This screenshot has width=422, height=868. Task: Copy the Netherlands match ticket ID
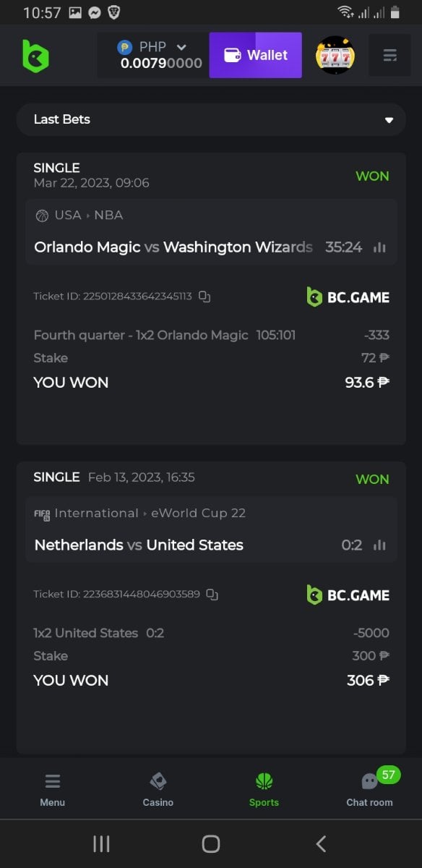(212, 595)
